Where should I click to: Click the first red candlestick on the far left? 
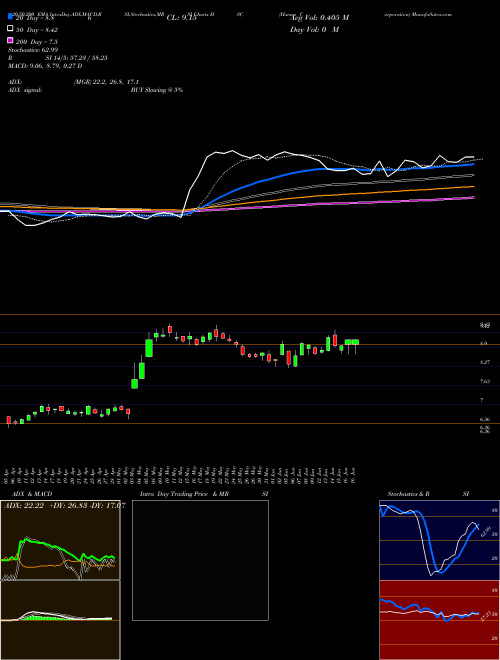pos(8,420)
